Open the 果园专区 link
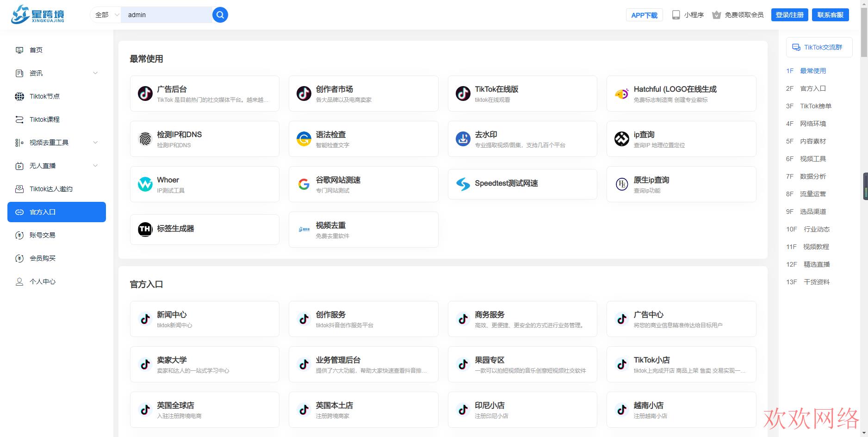The image size is (868, 437). pos(522,364)
